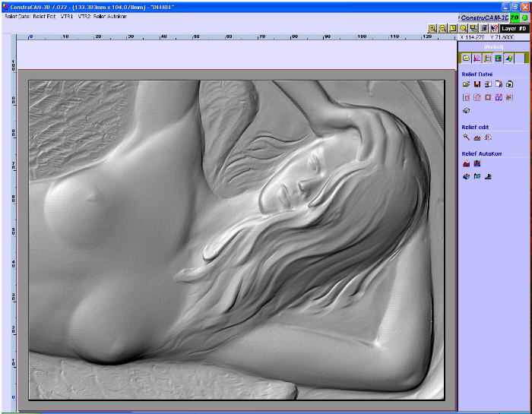Open relief file with folder icon
The height and width of the screenshot is (414, 532).
(x=466, y=84)
